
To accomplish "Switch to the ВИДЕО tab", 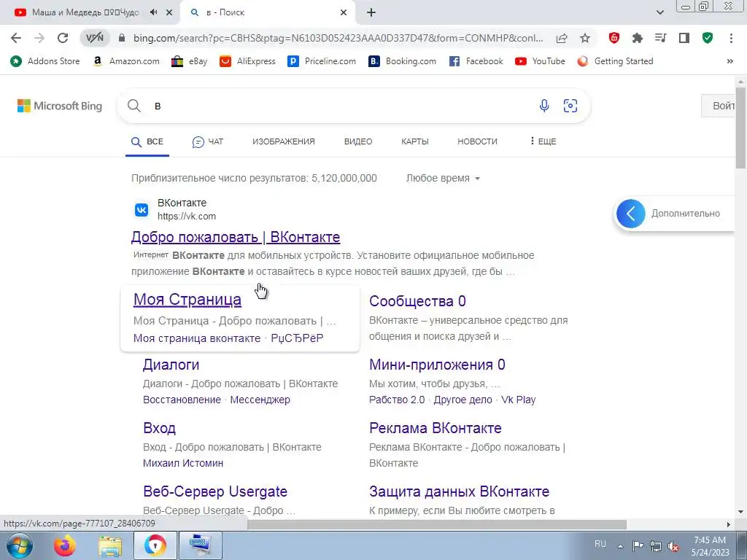I will pyautogui.click(x=357, y=141).
